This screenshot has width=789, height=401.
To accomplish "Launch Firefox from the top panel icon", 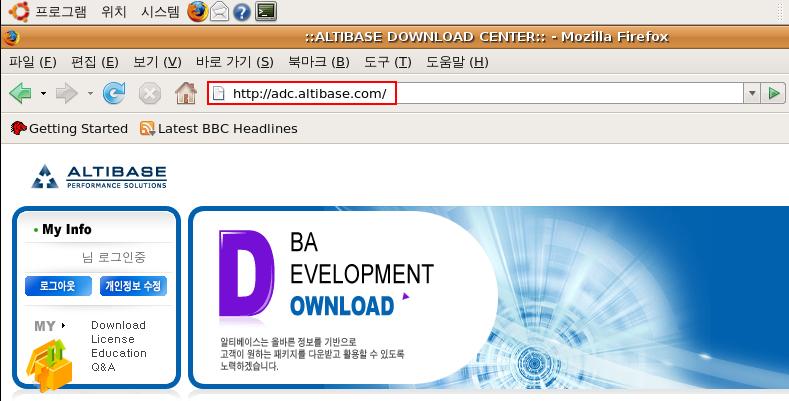I will click(x=198, y=11).
